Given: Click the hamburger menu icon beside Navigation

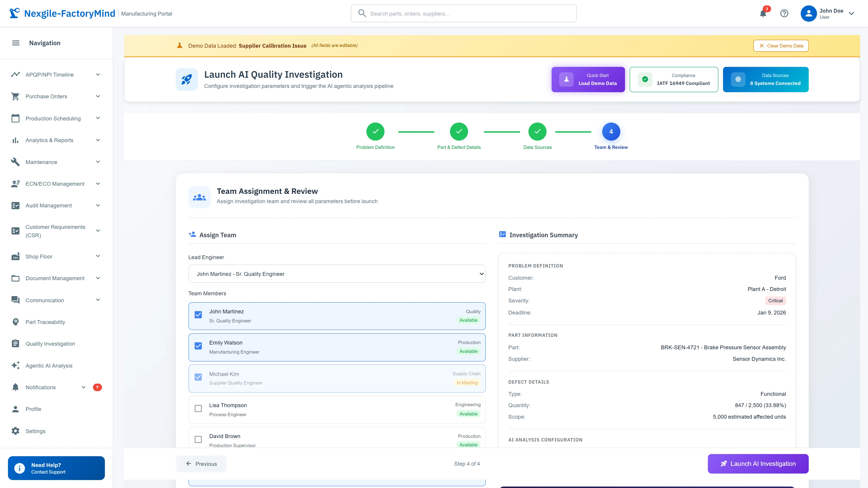Looking at the screenshot, I should pyautogui.click(x=16, y=43).
